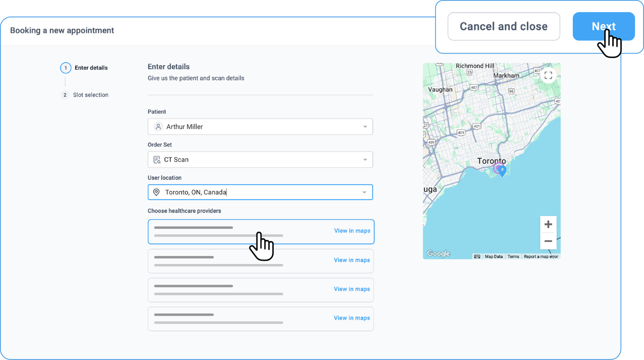
Task: Select the second healthcare provider card
Action: (x=242, y=261)
